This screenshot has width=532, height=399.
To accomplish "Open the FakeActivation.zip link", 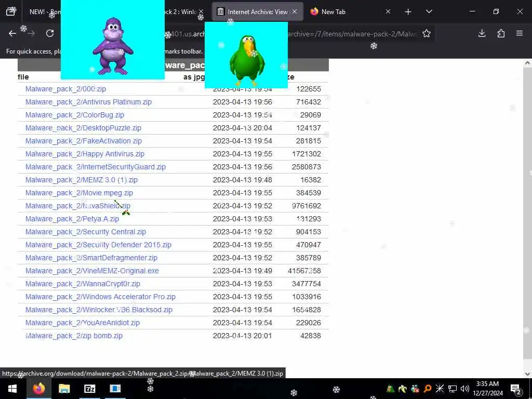I will (x=84, y=141).
